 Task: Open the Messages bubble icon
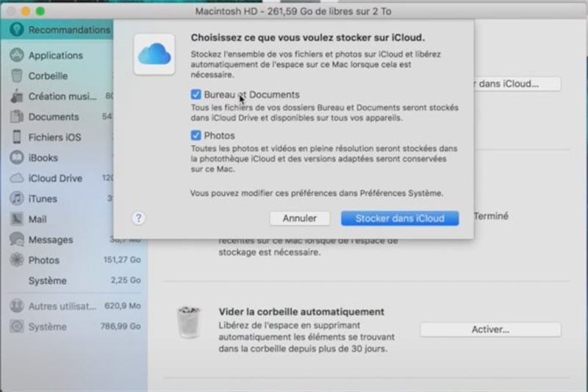tap(16, 239)
